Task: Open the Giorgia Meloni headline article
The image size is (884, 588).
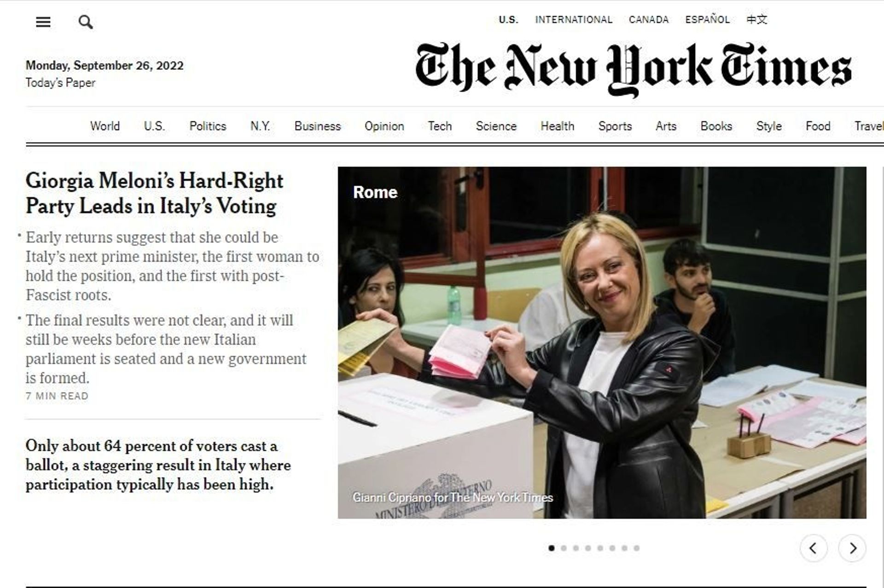Action: (155, 193)
